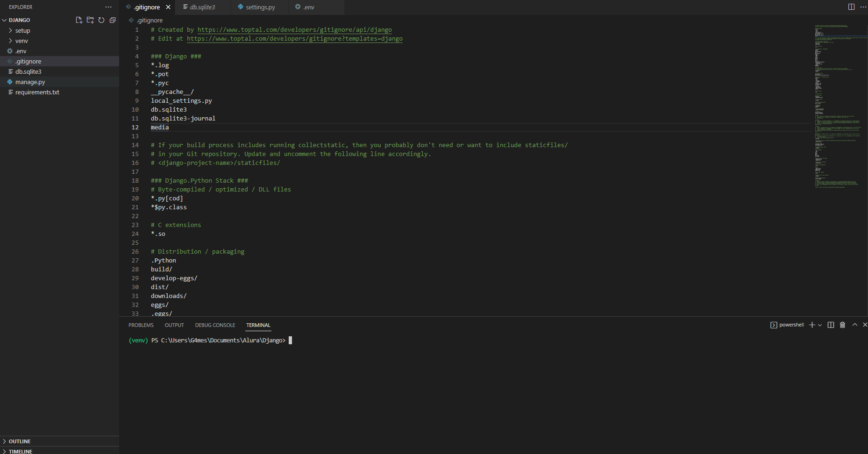The height and width of the screenshot is (454, 868).
Task: Collapse all folders in the explorer
Action: click(x=113, y=20)
